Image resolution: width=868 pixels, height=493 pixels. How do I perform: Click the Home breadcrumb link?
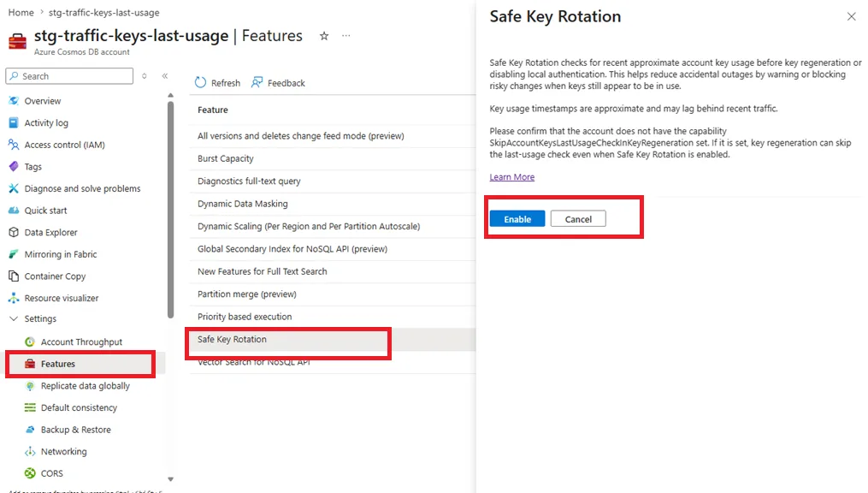[x=21, y=12]
